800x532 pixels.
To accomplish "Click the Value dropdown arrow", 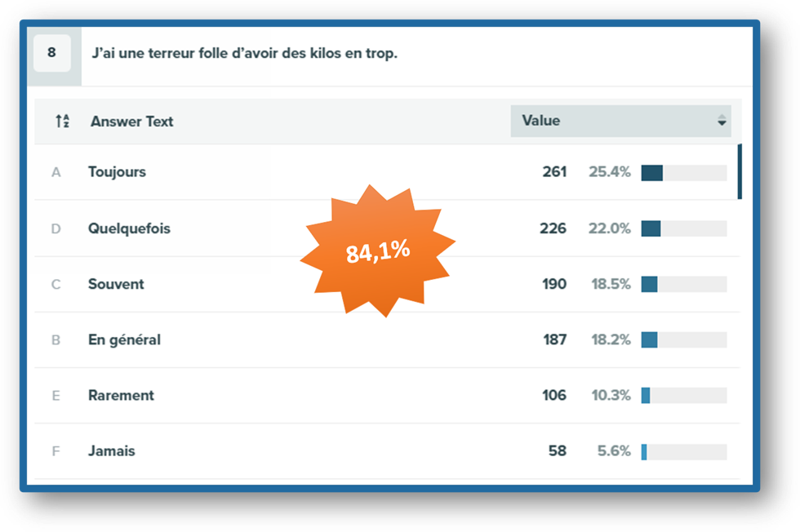I will (722, 121).
